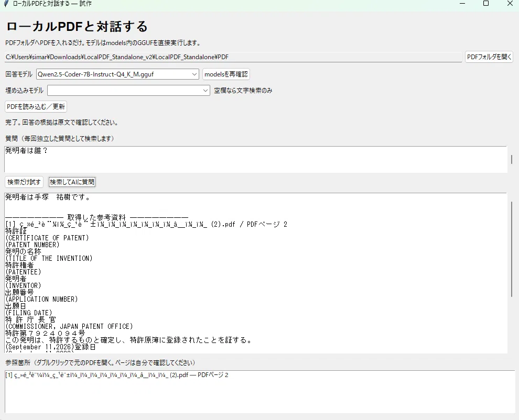Click the modelsを再確認 button
The height and width of the screenshot is (420, 519).
(226, 74)
